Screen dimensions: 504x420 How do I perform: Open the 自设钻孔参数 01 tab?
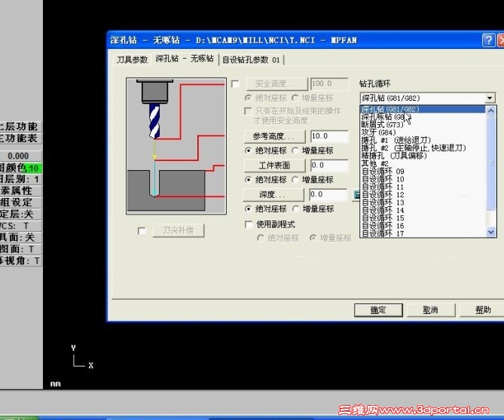[251, 59]
